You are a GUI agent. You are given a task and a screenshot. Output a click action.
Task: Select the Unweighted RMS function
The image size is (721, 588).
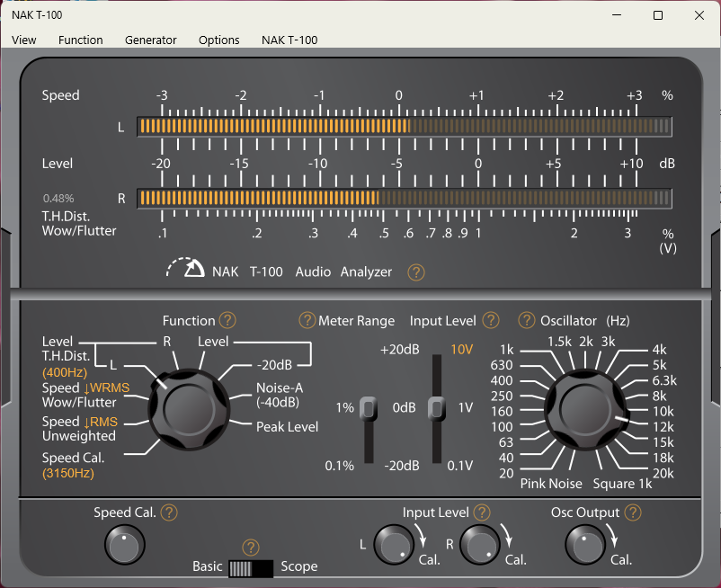pyautogui.click(x=79, y=429)
